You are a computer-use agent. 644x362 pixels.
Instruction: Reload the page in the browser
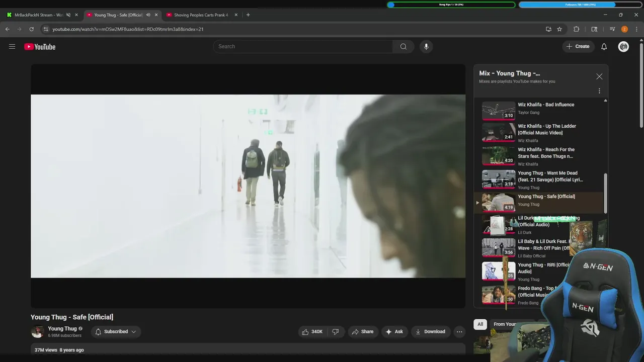coord(31,29)
